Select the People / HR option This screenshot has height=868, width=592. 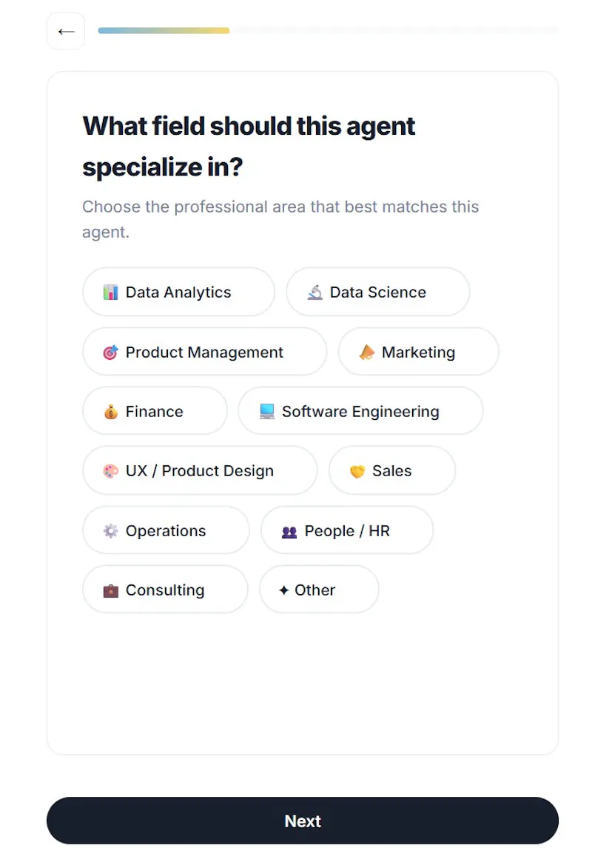[x=347, y=530]
